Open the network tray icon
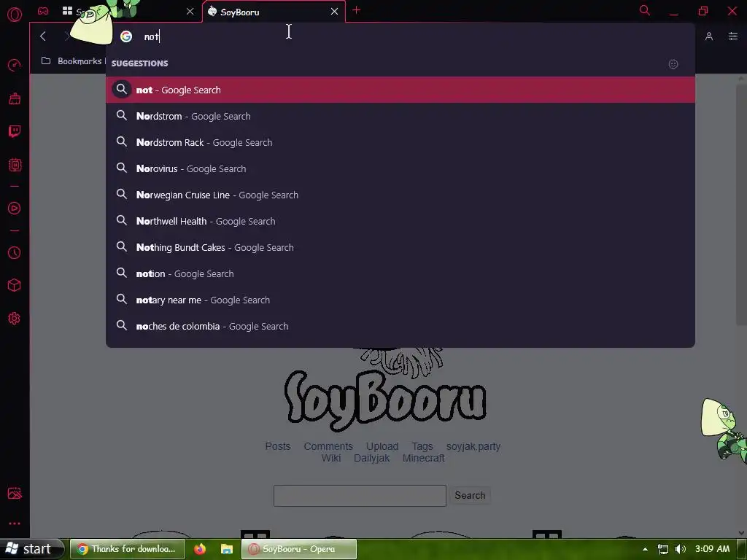Screen dimensions: 747x560 click(x=662, y=549)
